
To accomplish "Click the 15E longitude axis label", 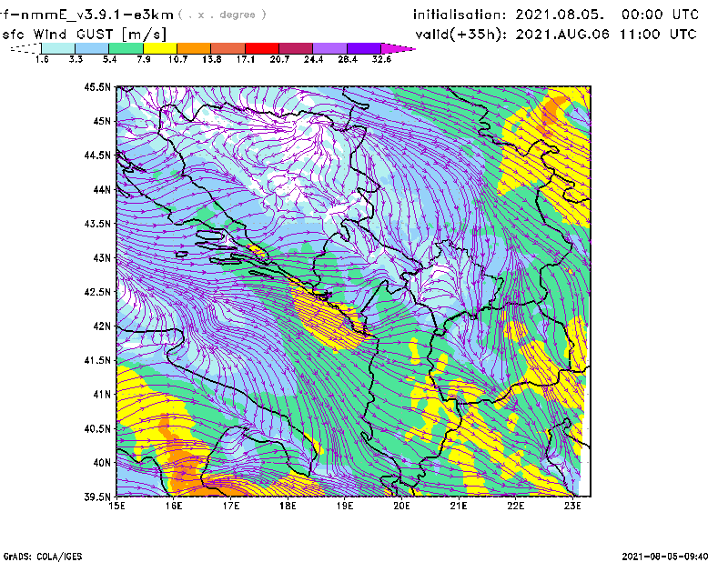I will [x=116, y=506].
